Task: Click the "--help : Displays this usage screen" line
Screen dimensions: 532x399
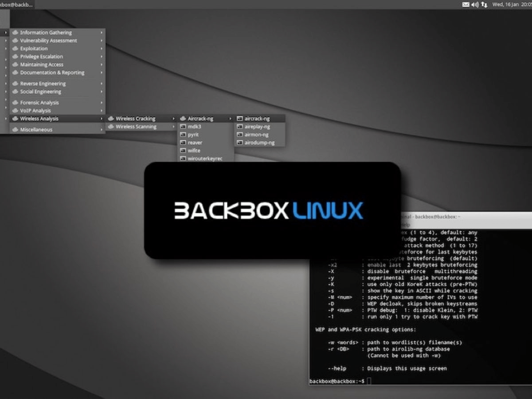Action: pyautogui.click(x=387, y=368)
